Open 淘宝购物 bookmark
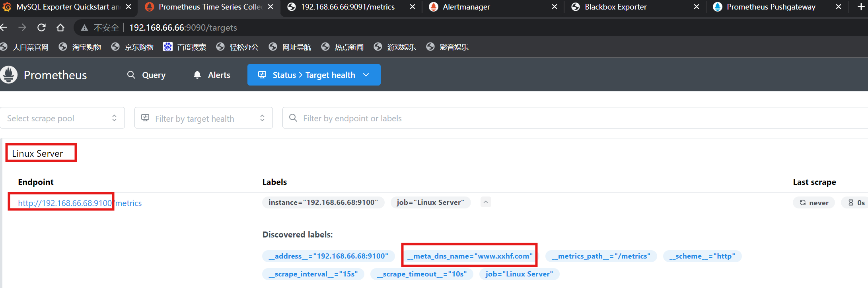868x288 pixels. [80, 47]
